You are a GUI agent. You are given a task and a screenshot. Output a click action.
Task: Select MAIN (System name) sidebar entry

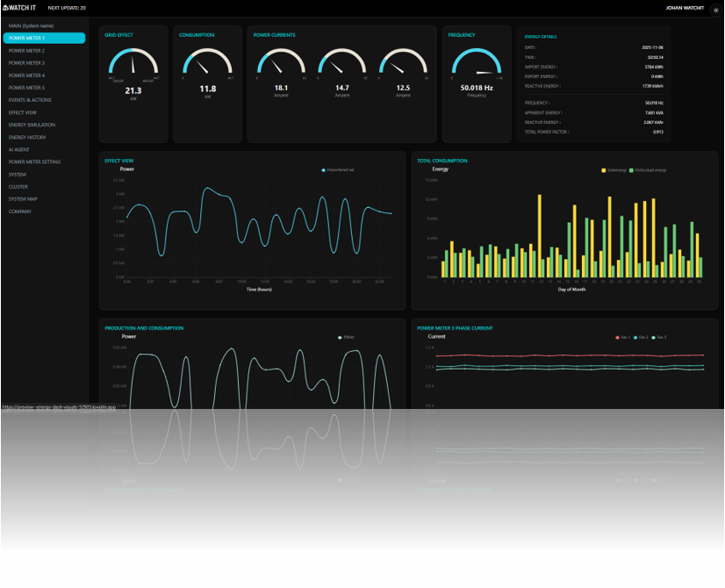pos(32,25)
